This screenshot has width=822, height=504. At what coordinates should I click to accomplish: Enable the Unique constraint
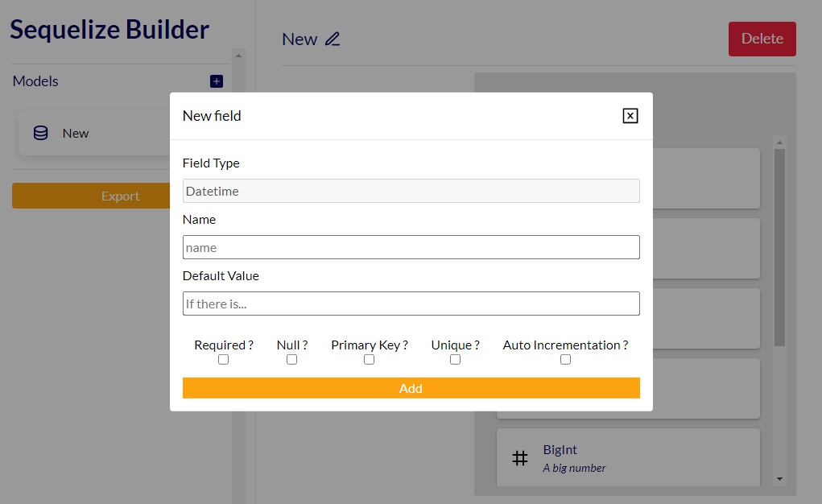click(455, 359)
